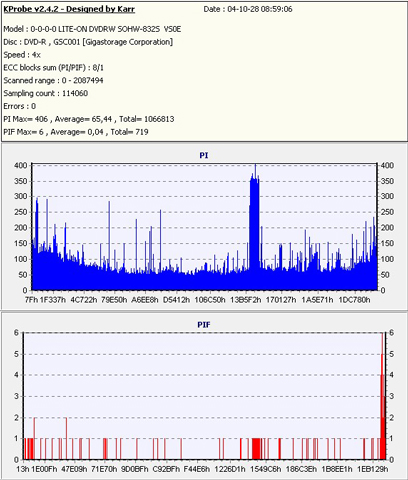This screenshot has width=408, height=480.
Task: Click the PI x-axis label 4C722h
Action: (x=84, y=300)
